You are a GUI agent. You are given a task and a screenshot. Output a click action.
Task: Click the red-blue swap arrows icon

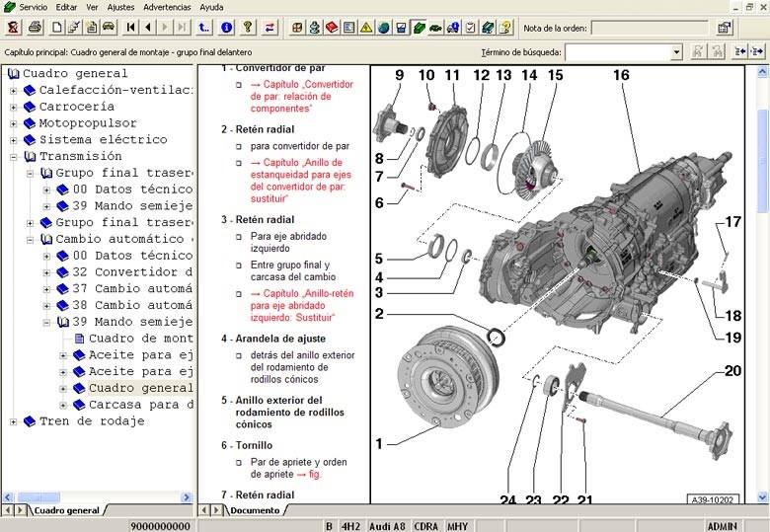pos(269,27)
